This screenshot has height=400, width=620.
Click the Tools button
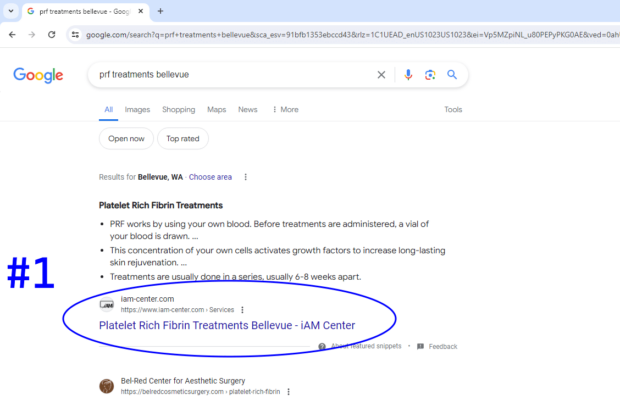(x=453, y=109)
